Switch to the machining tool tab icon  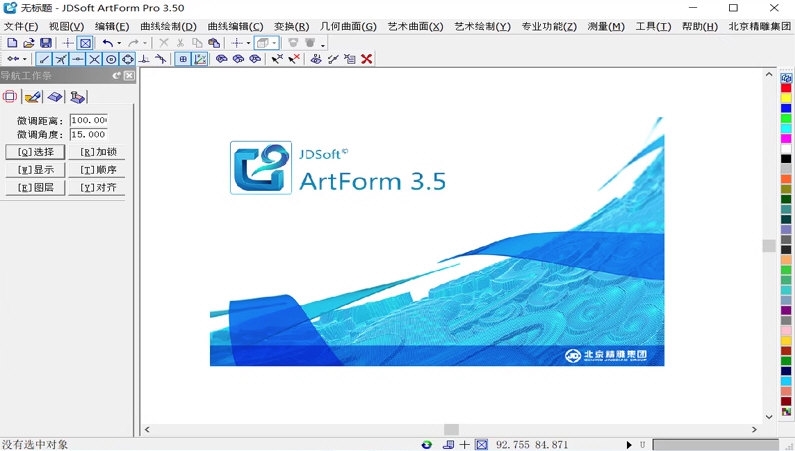tap(77, 96)
